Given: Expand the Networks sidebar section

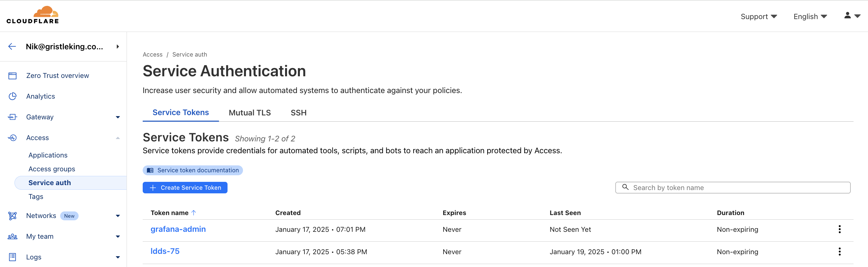Looking at the screenshot, I should (118, 216).
